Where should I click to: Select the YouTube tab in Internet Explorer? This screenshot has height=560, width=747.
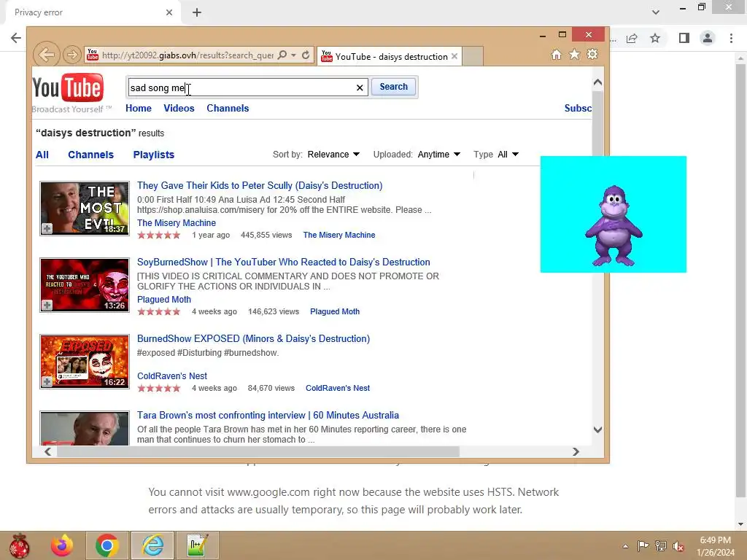[390, 56]
